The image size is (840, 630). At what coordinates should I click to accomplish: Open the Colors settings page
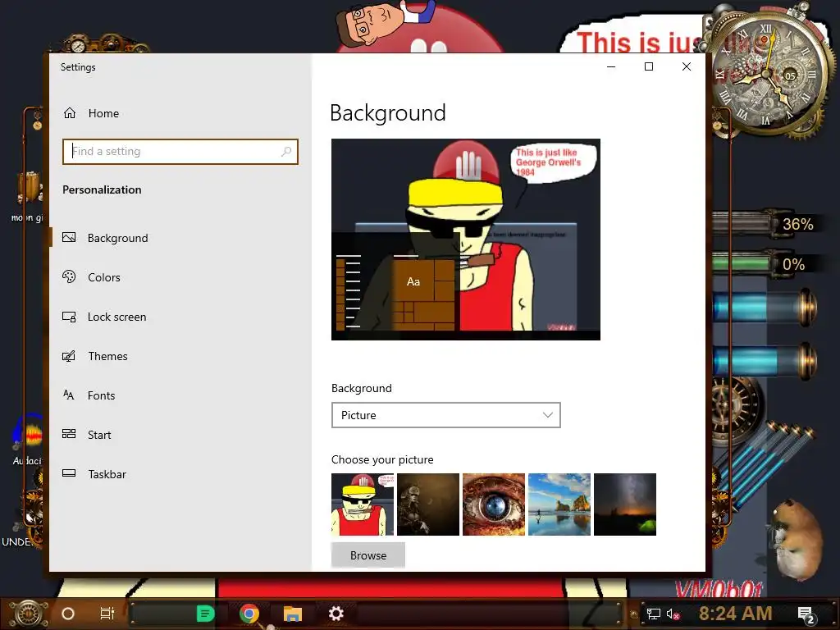click(x=104, y=277)
